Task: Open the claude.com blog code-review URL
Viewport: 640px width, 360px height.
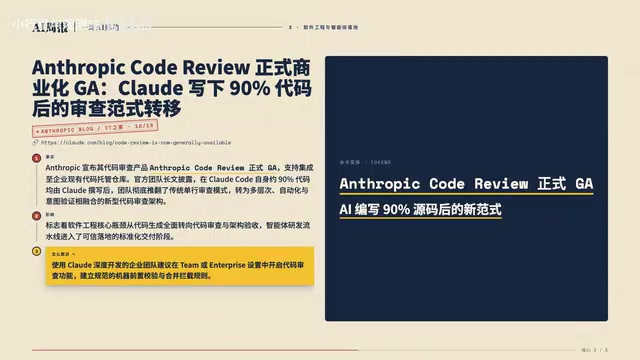Action: (x=136, y=142)
